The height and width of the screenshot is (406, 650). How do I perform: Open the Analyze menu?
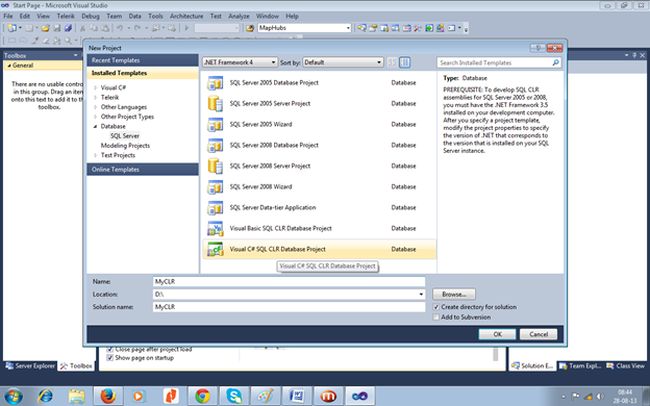(239, 16)
